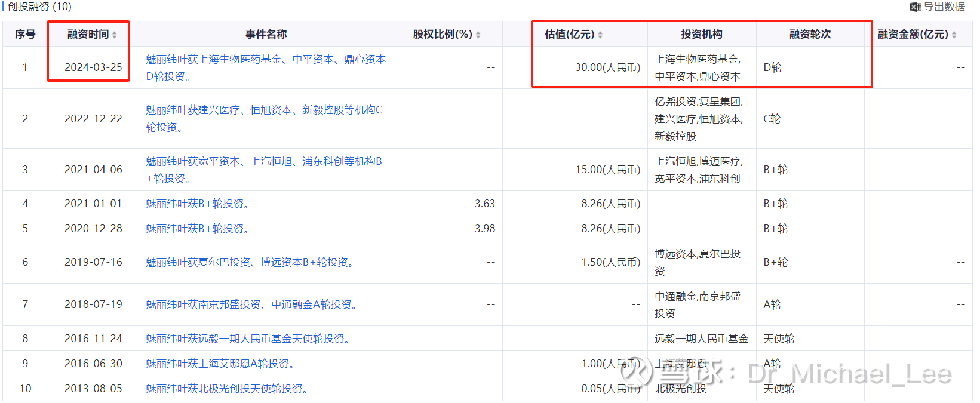Select the equity ratio cell 3.98
This screenshot has width=980, height=403.
[x=448, y=229]
